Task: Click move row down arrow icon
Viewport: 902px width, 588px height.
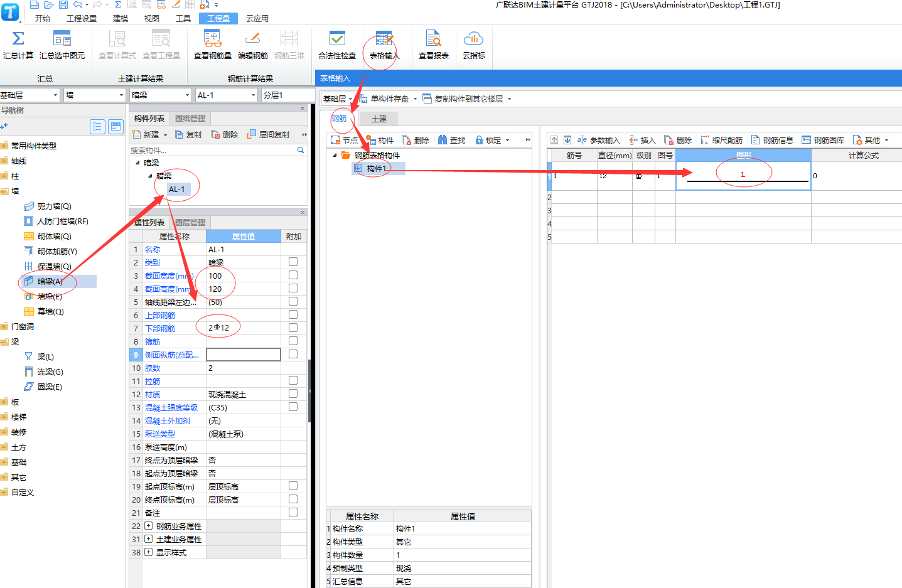Action: click(567, 140)
